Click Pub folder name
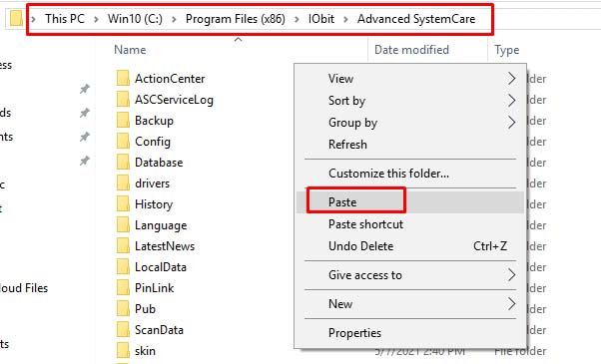 (x=146, y=309)
